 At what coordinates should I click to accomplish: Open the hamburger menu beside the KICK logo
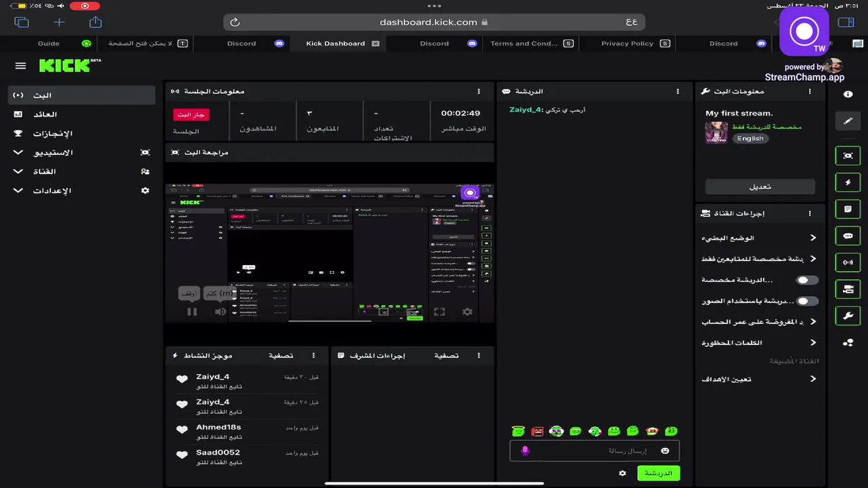pos(20,66)
